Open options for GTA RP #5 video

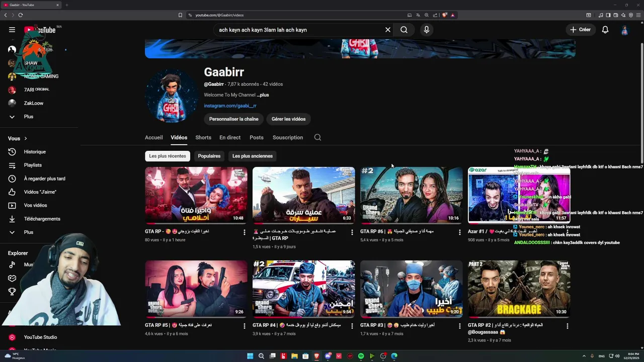(244, 326)
